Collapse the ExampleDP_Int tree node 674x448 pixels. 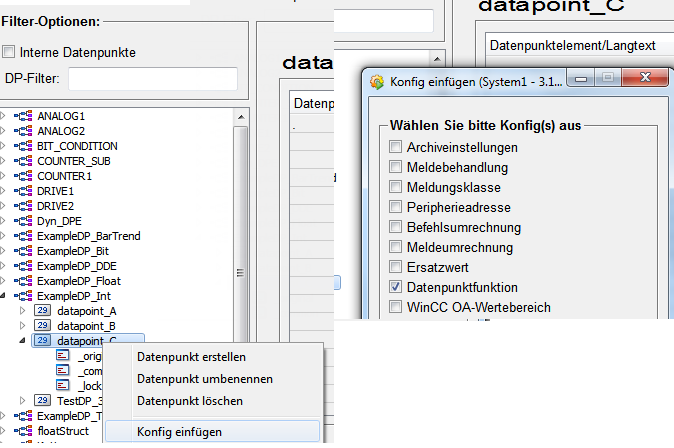click(x=4, y=296)
